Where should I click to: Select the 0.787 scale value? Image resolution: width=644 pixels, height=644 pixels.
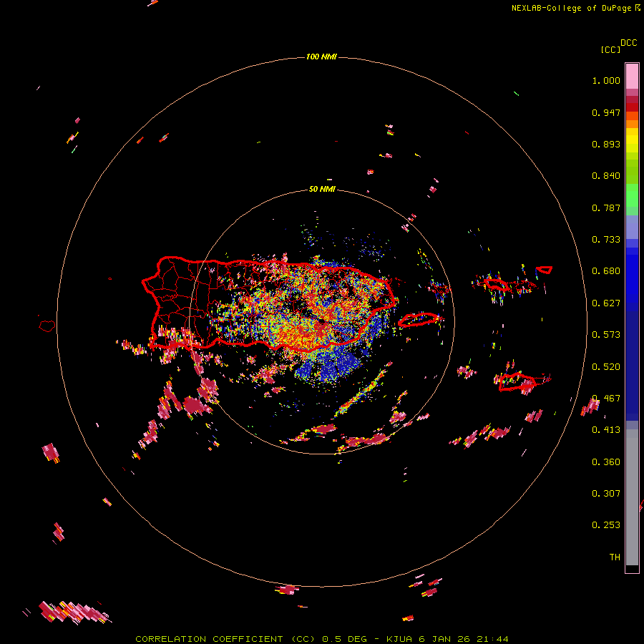point(606,208)
